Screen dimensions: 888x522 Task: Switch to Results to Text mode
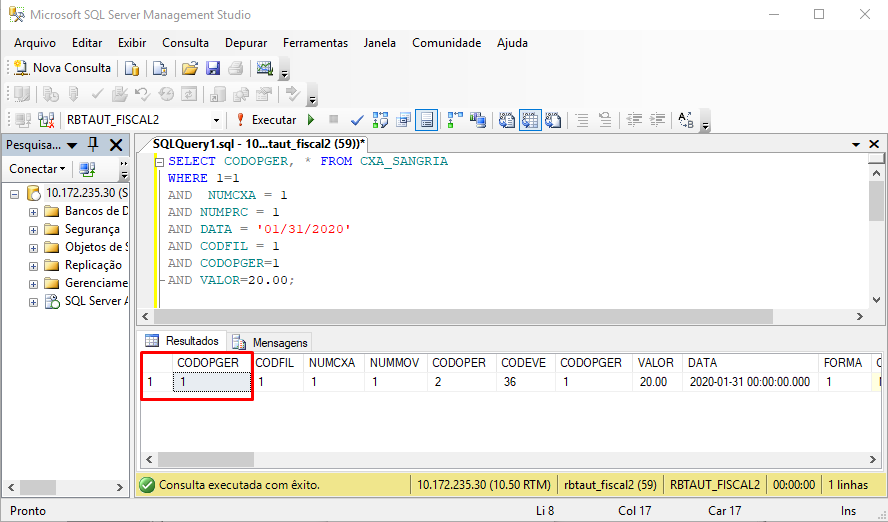507,120
